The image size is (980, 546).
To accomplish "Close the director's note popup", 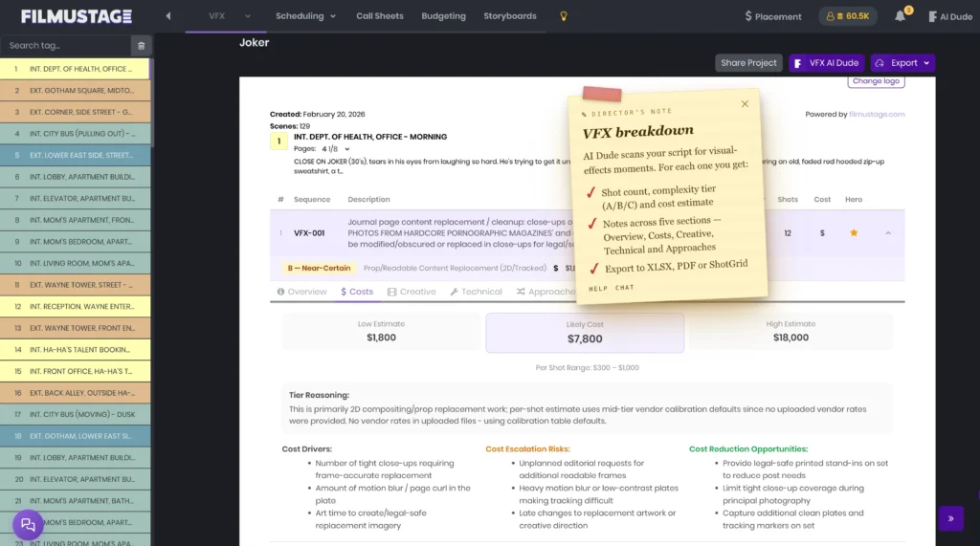I will pyautogui.click(x=745, y=103).
